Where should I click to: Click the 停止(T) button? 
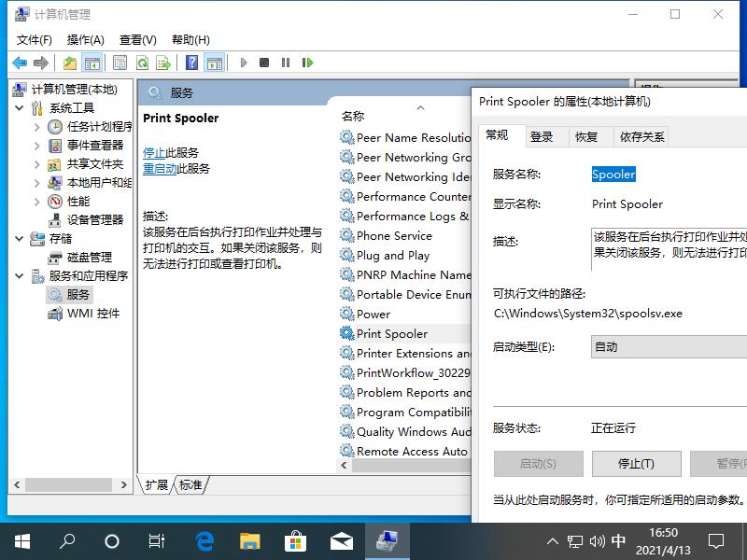(636, 463)
